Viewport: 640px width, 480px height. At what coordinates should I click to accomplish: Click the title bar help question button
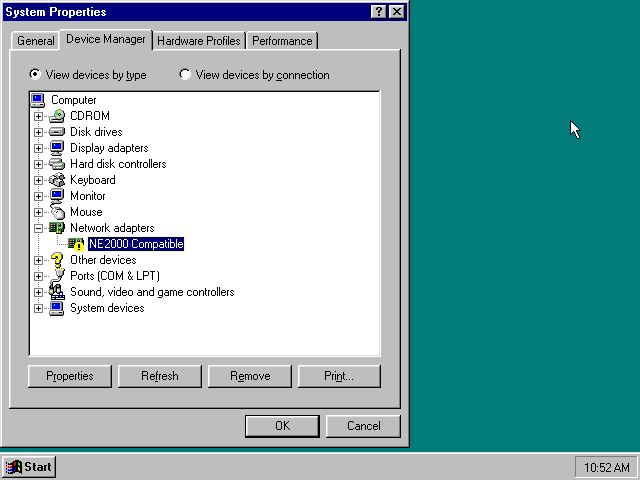coord(378,11)
